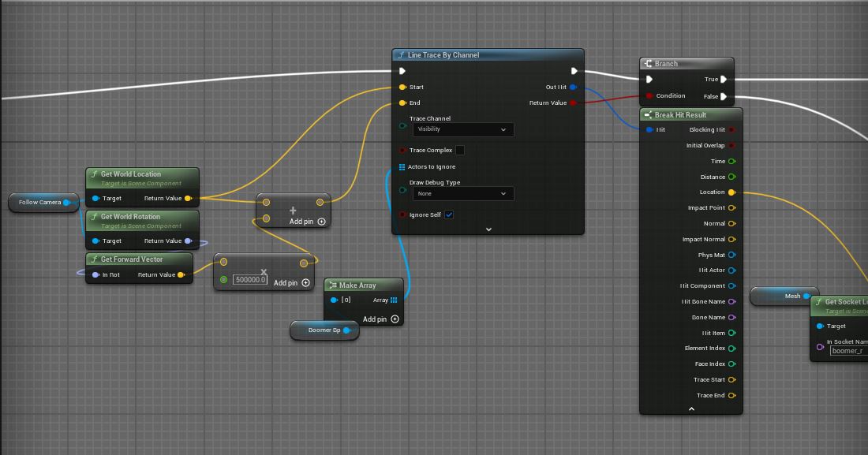Click the Branch node icon

649,64
